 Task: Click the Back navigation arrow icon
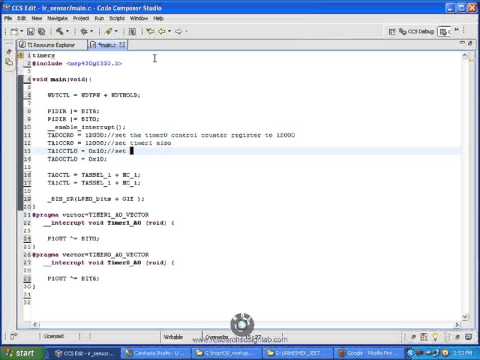point(162,31)
